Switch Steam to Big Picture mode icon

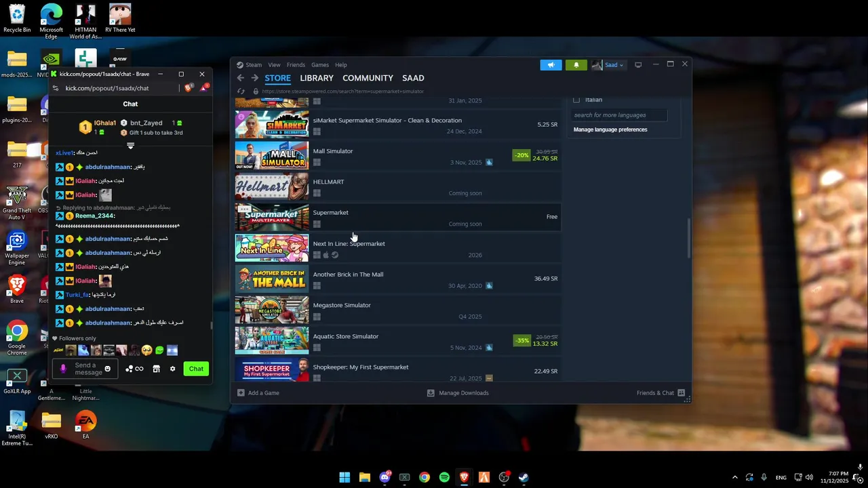638,64
